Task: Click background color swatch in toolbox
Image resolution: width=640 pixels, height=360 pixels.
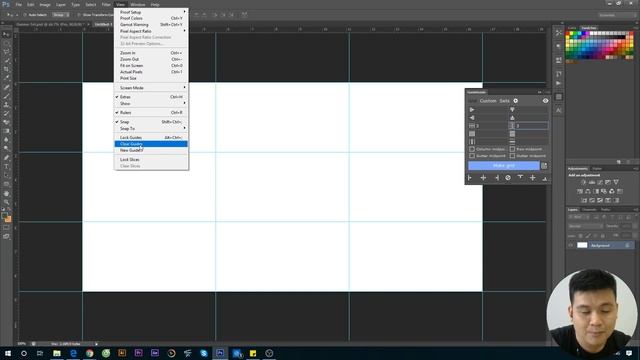Action: (x=9, y=220)
